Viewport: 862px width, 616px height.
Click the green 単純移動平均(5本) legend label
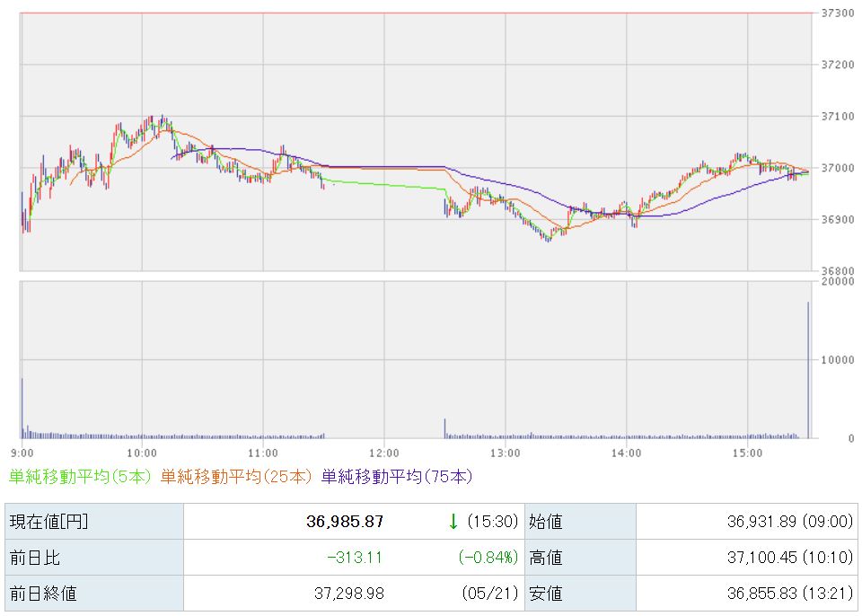[x=80, y=476]
